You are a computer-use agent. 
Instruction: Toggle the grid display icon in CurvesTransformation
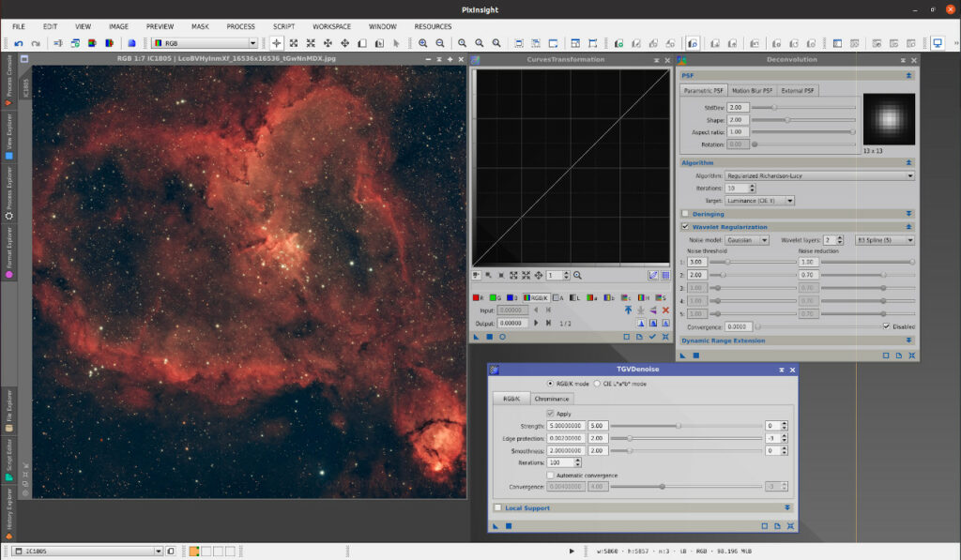[667, 275]
